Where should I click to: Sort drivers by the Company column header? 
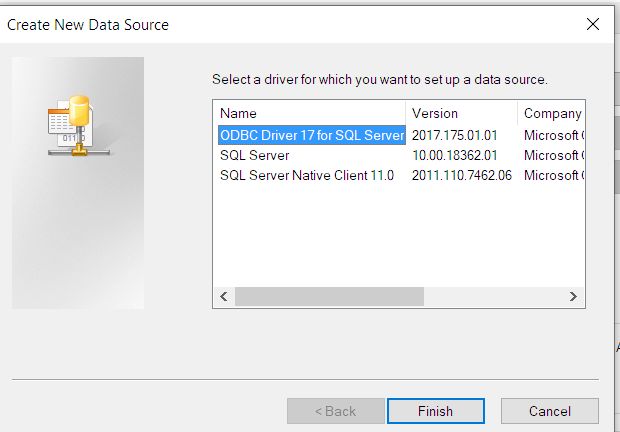click(x=551, y=113)
